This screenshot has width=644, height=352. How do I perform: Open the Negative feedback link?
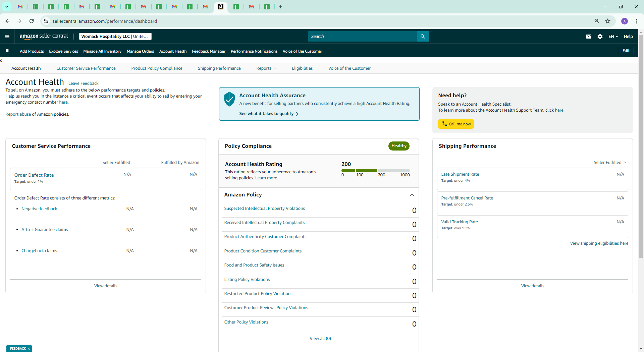[39, 209]
